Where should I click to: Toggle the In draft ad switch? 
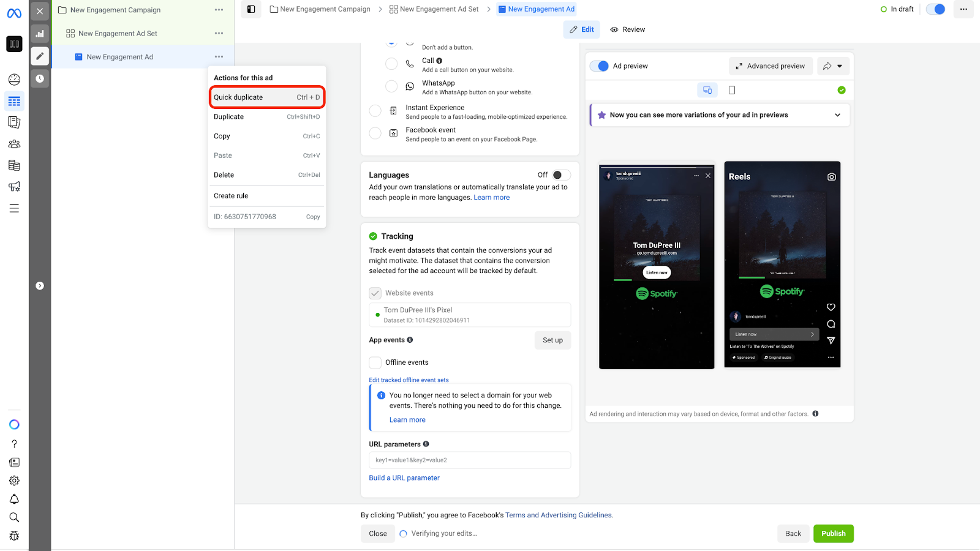tap(935, 9)
